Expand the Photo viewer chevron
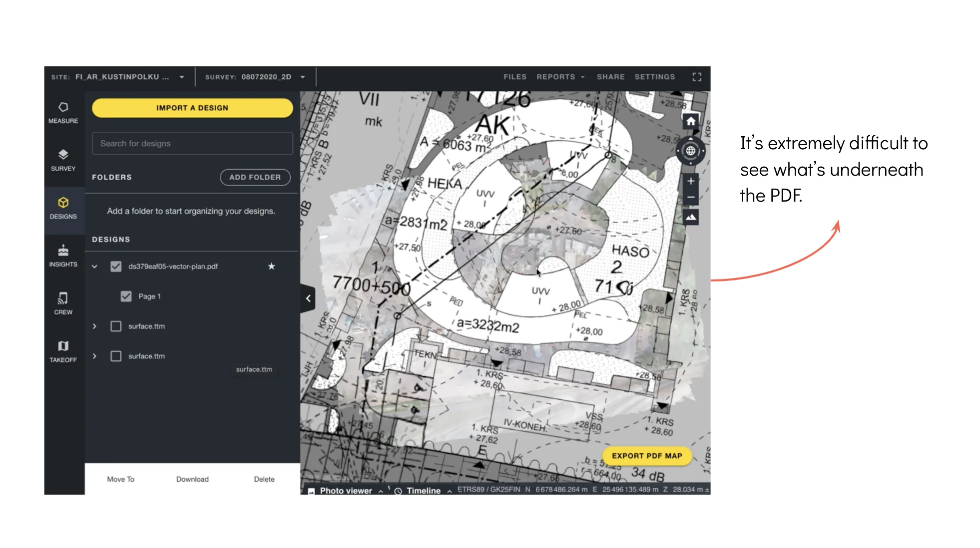The height and width of the screenshot is (548, 980). (381, 491)
